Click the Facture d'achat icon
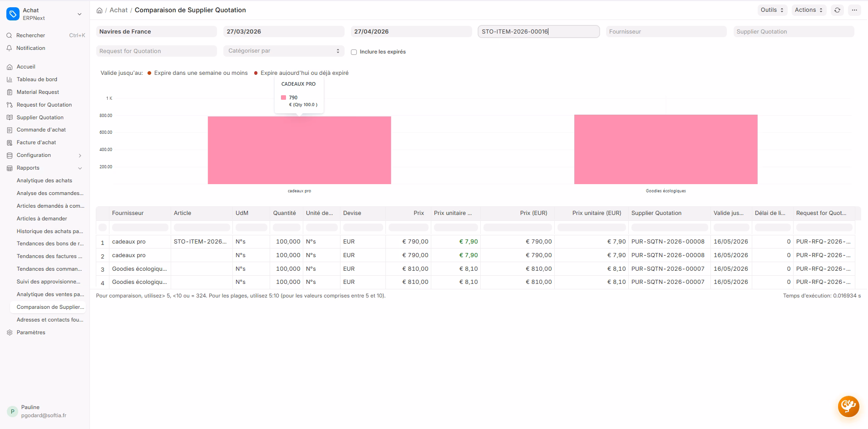The image size is (868, 429). pos(10,142)
